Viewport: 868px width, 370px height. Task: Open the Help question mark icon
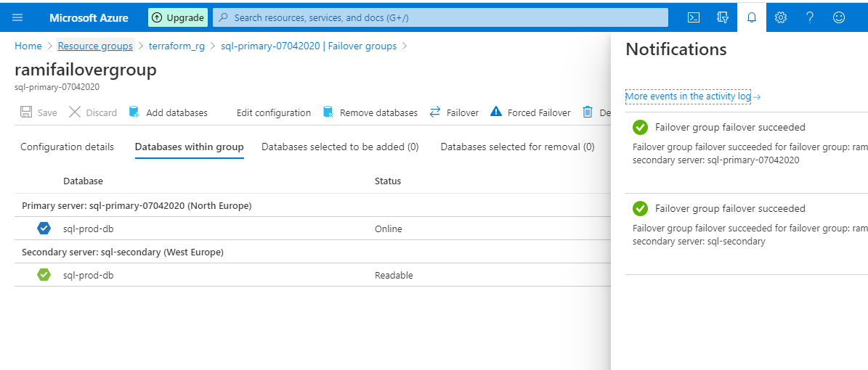(810, 17)
